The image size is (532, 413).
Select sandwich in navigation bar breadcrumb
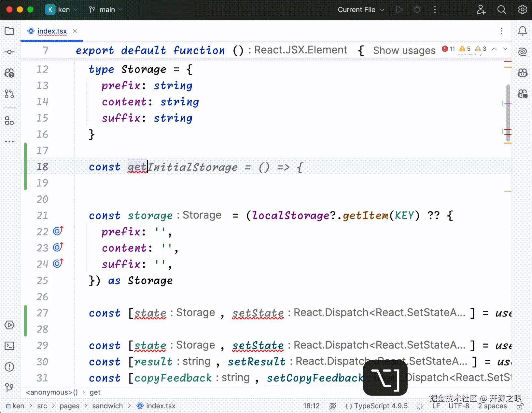(107, 406)
